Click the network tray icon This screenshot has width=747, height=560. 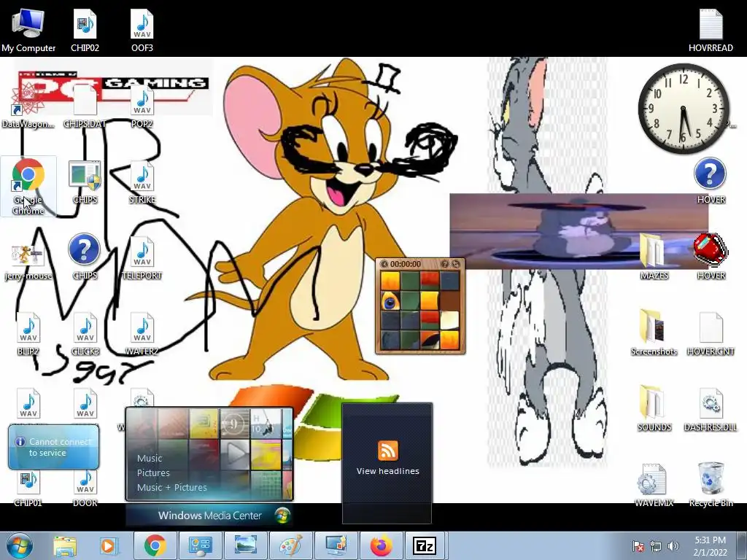point(656,546)
